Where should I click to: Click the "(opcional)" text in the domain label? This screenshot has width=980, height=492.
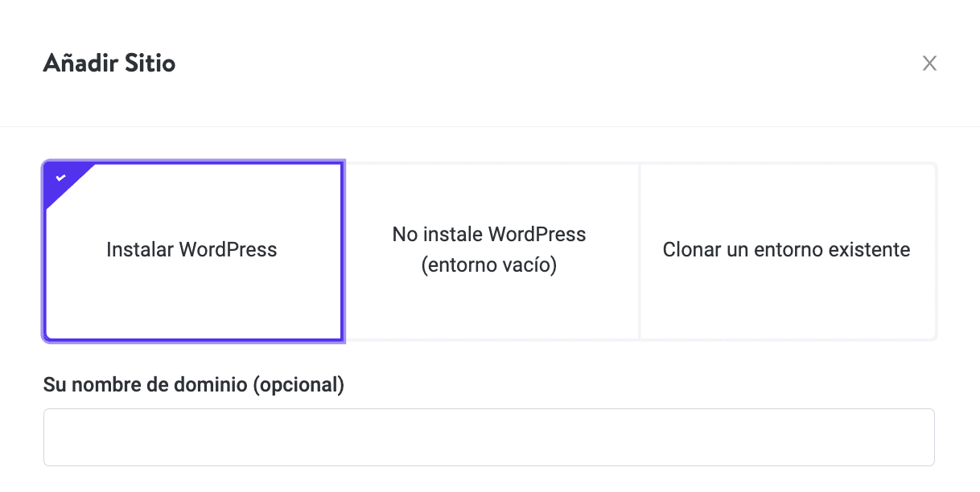tap(299, 385)
